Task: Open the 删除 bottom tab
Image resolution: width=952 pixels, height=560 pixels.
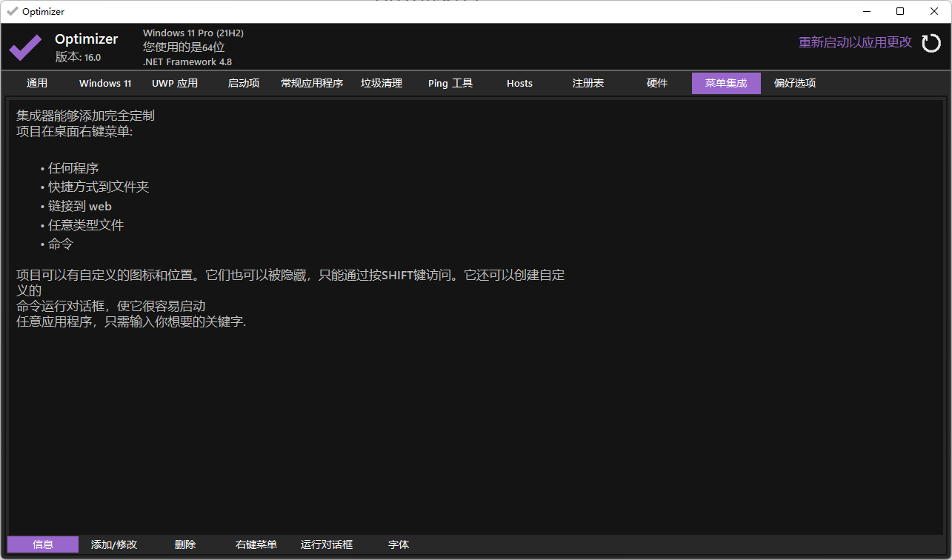Action: pyautogui.click(x=185, y=544)
